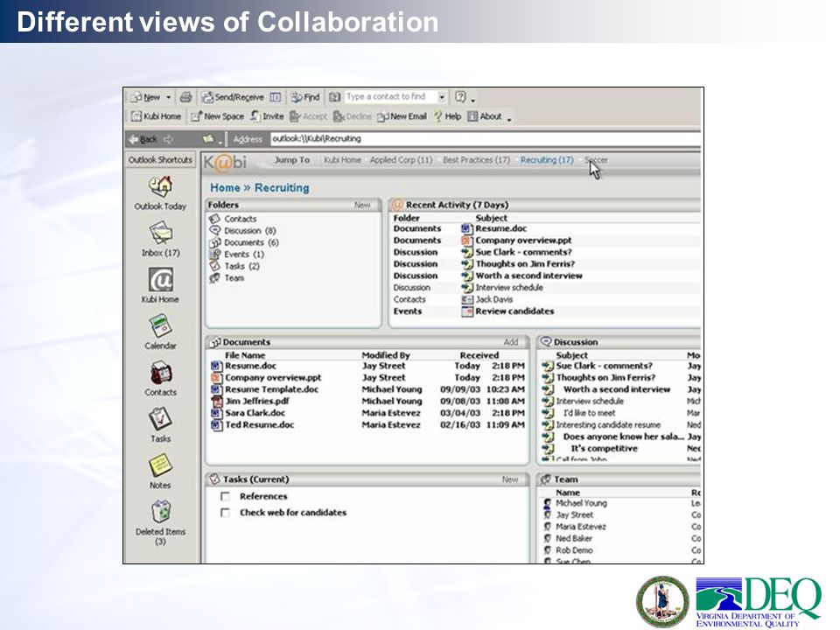Viewport: 840px width, 630px height.
Task: Open the Contacts sidebar shortcut icon
Action: (160, 373)
